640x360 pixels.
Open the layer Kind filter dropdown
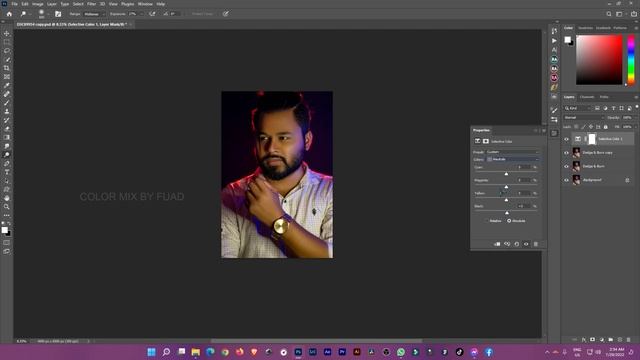coord(578,108)
